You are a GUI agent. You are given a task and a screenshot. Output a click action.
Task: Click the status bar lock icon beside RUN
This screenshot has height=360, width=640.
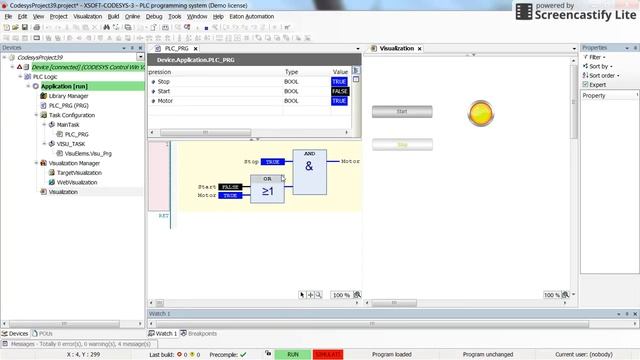tap(268, 353)
